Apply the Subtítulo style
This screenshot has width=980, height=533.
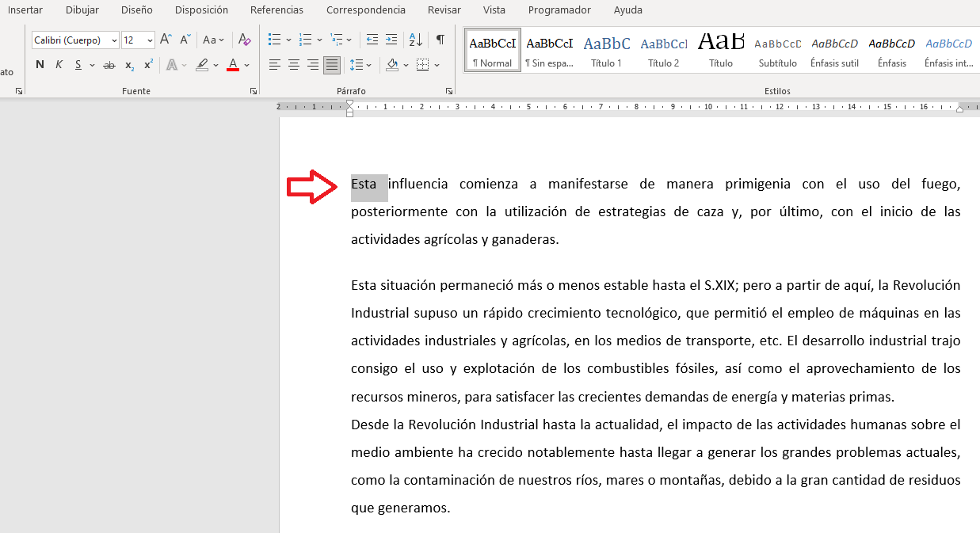[x=777, y=51]
